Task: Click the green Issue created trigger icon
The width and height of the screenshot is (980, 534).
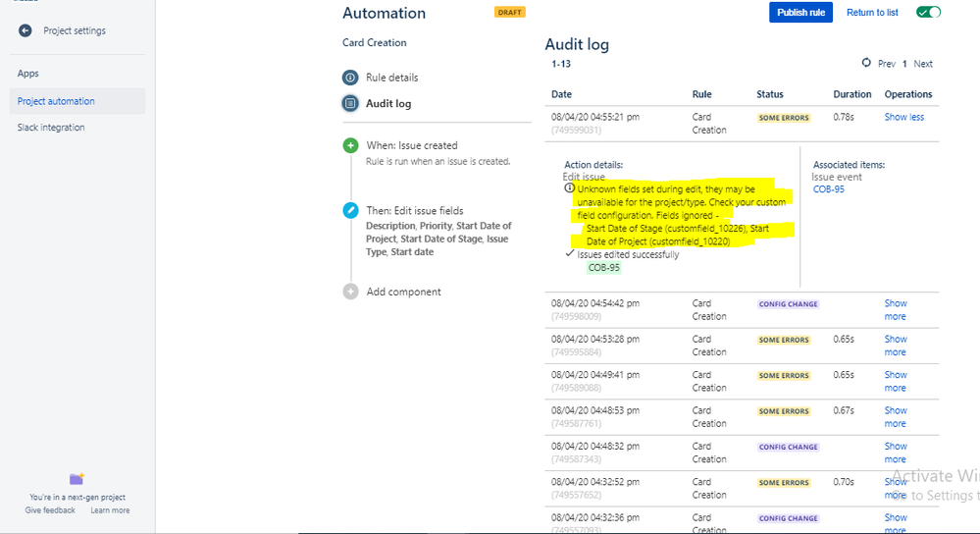Action: 350,145
